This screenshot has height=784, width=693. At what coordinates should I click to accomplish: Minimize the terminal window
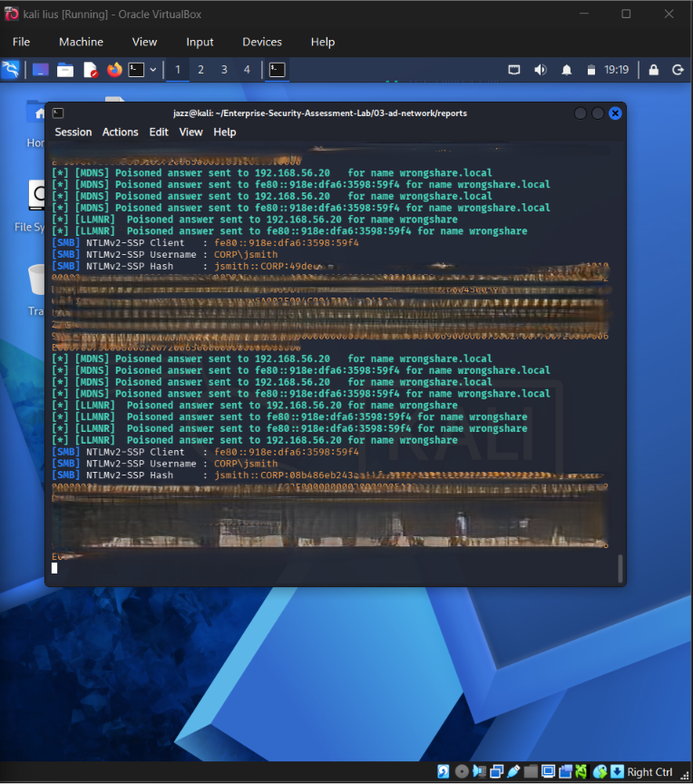click(x=581, y=113)
